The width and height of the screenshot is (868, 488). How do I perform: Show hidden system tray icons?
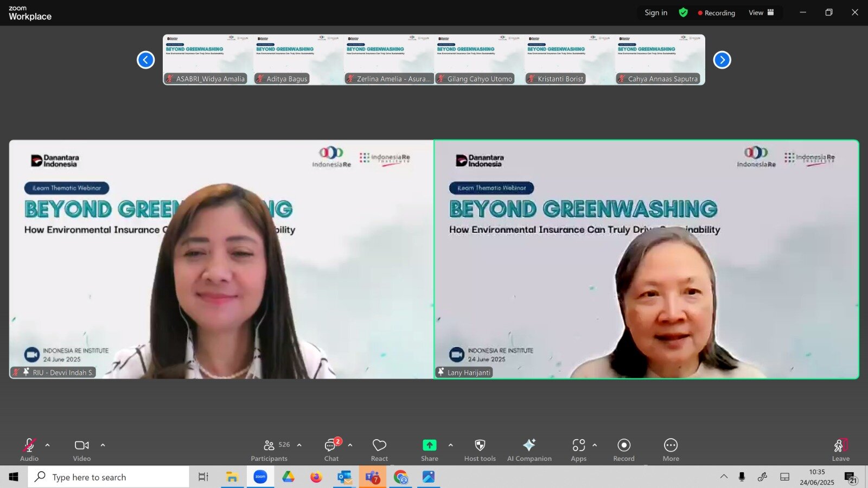(724, 477)
